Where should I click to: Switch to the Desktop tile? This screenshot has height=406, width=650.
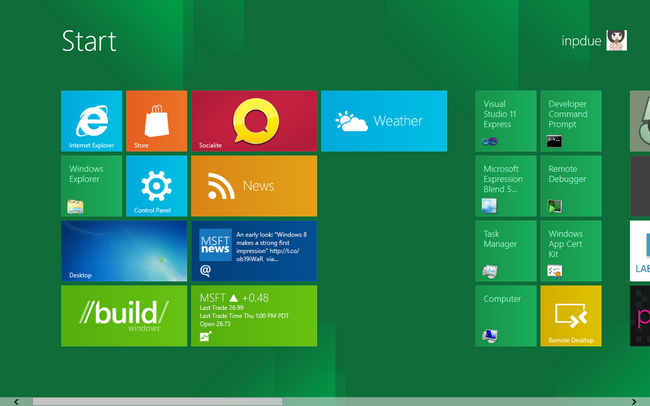124,251
